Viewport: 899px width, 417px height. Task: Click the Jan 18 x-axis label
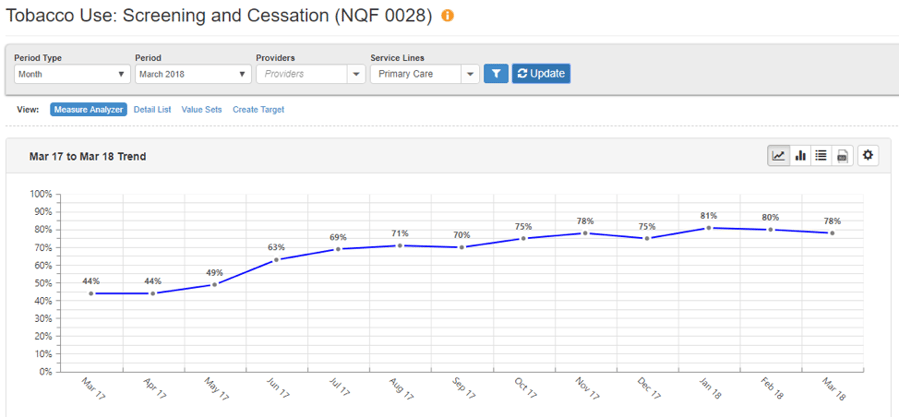pos(712,389)
